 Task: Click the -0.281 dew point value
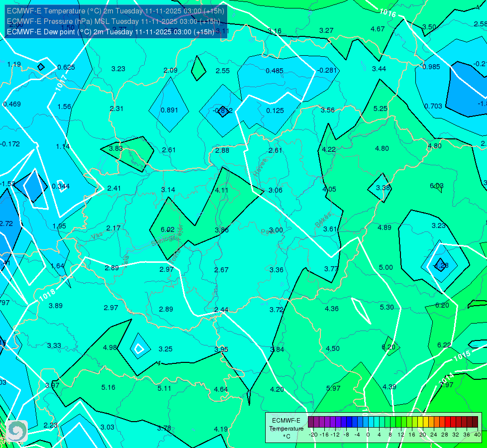pyautogui.click(x=327, y=70)
